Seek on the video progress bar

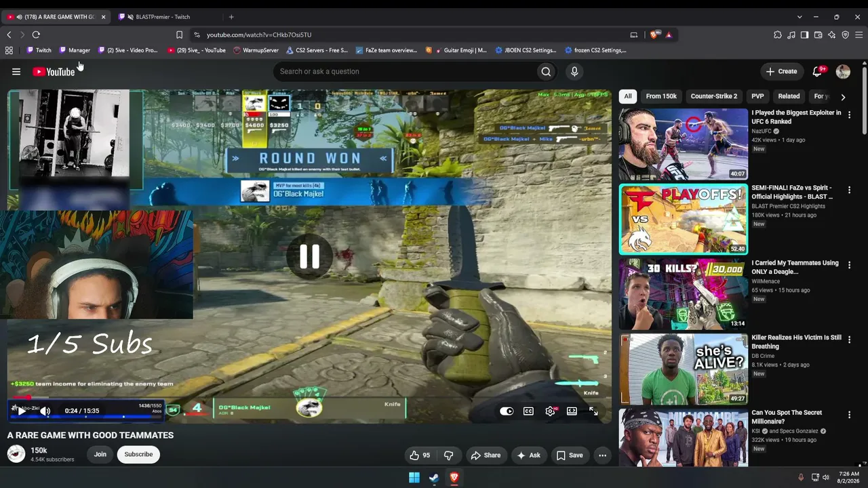coord(309,398)
